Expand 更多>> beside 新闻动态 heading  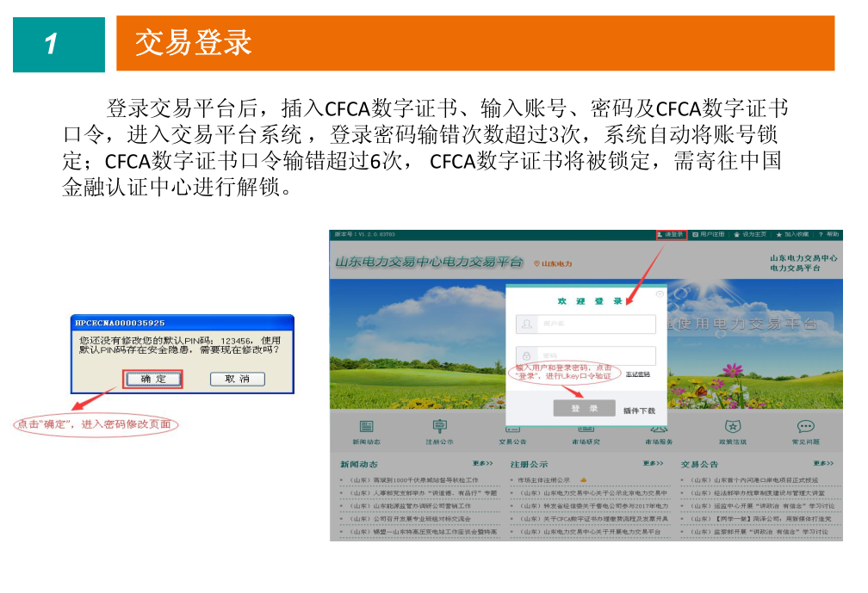point(482,464)
